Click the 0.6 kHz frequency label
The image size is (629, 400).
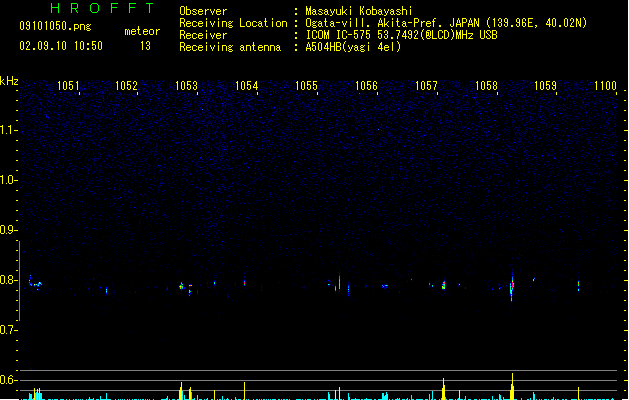[x=8, y=380]
